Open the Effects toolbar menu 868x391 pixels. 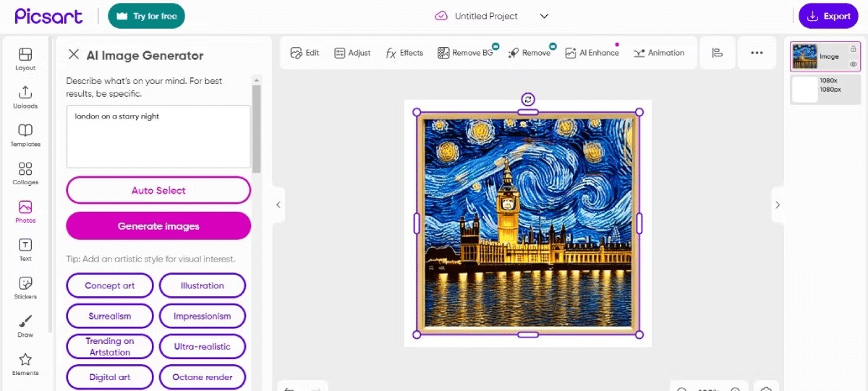[404, 53]
